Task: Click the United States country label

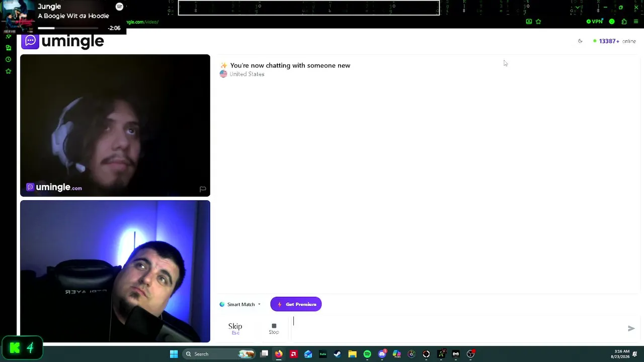Action: pyautogui.click(x=247, y=74)
